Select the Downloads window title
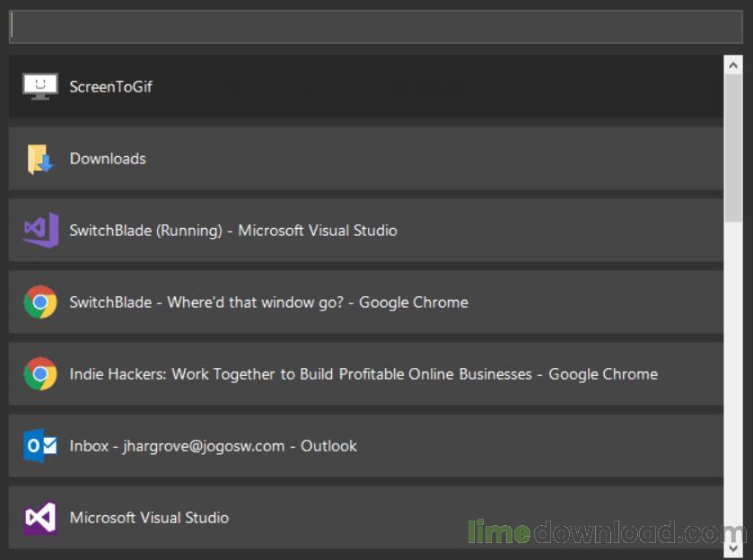This screenshot has height=560, width=753. [x=108, y=159]
